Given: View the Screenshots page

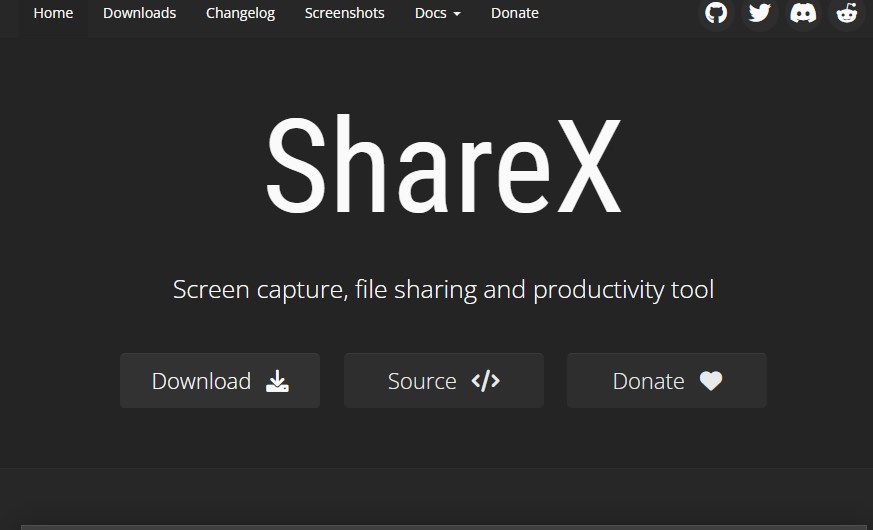Looking at the screenshot, I should pos(345,13).
